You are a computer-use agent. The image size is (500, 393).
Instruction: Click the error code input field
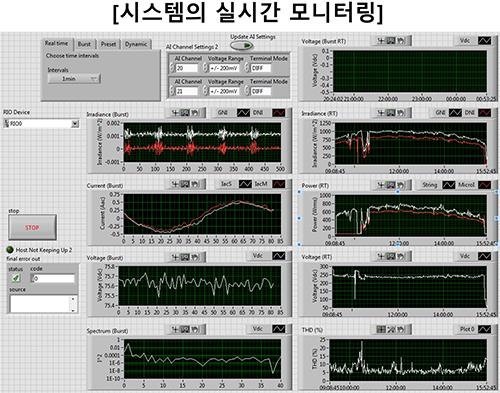tap(53, 278)
